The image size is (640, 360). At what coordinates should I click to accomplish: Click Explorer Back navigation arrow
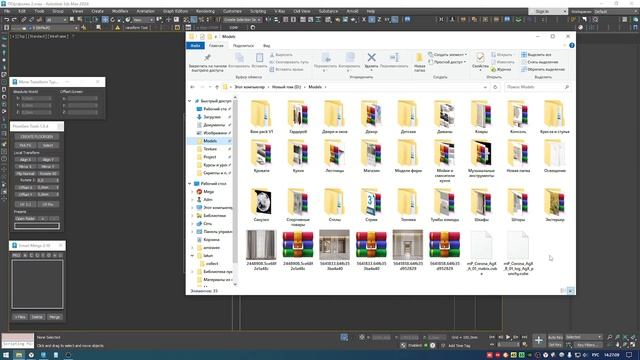(192, 87)
